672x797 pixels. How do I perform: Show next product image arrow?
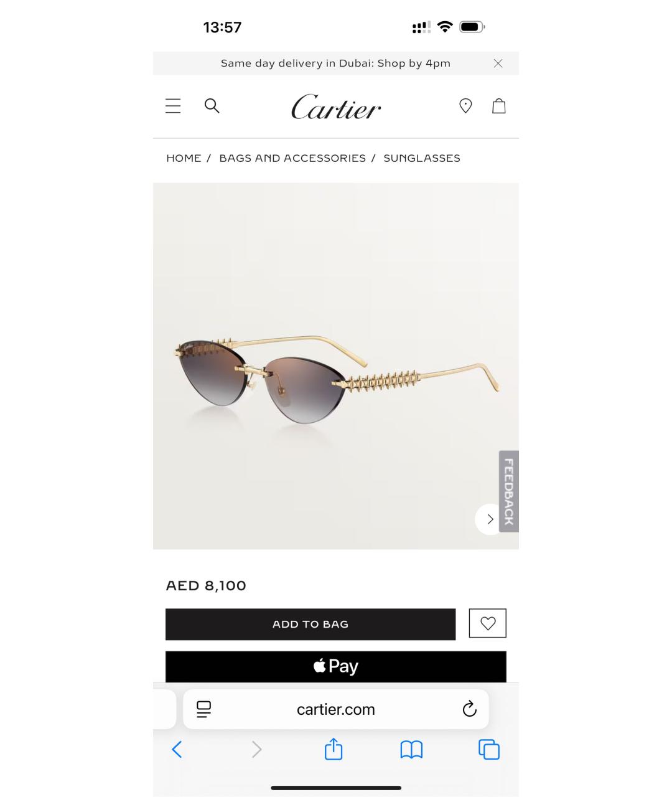click(489, 519)
